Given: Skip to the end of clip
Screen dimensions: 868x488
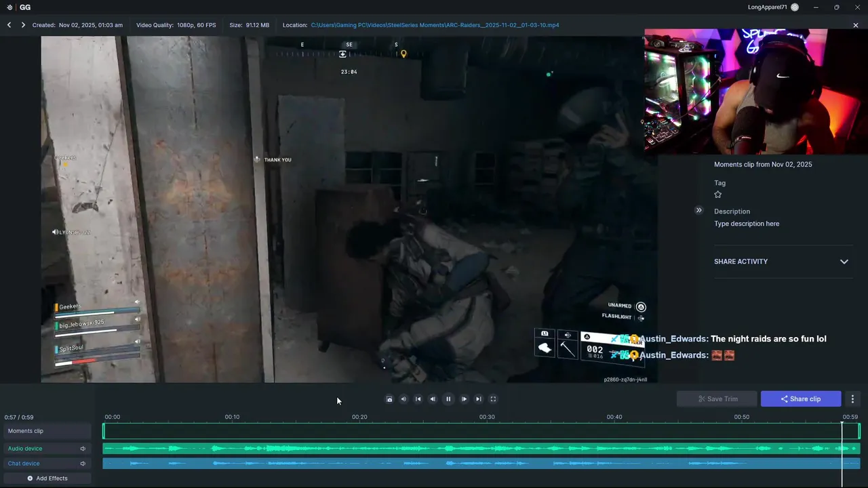Looking at the screenshot, I should [x=479, y=399].
